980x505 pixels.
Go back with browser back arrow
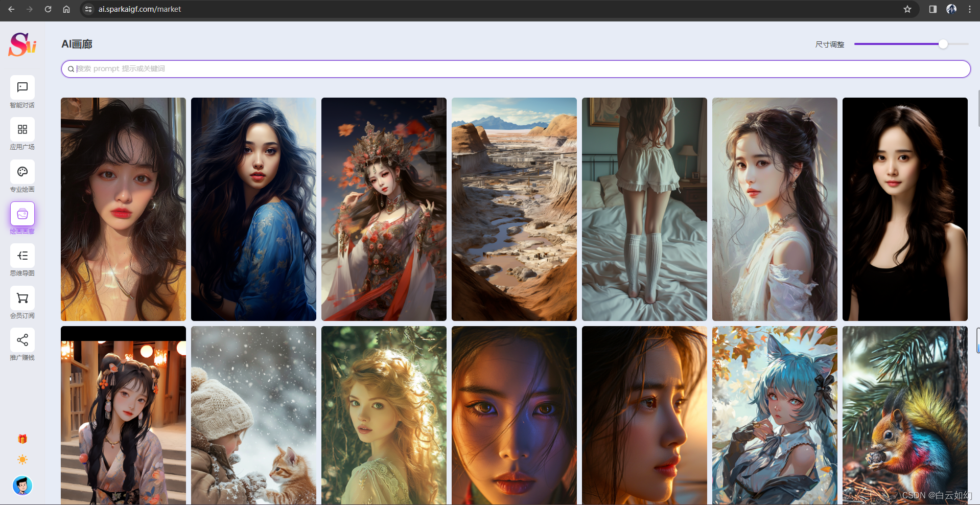pyautogui.click(x=11, y=9)
